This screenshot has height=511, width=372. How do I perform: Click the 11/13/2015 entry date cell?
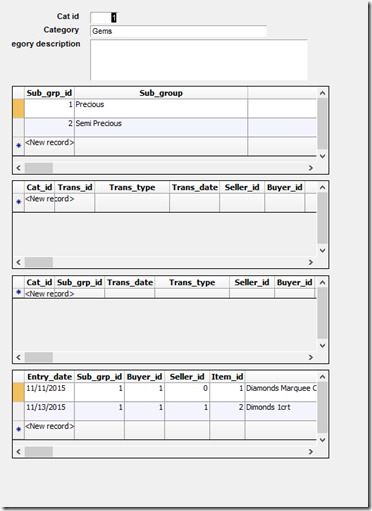coord(49,411)
